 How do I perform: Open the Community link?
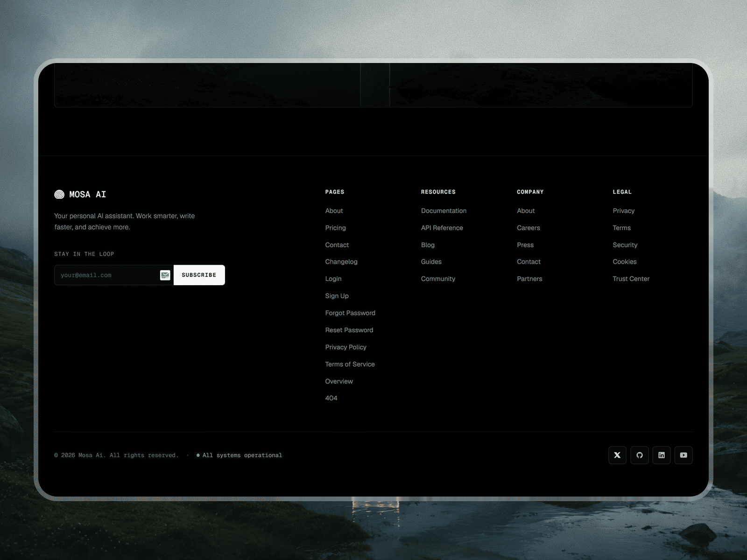click(x=438, y=279)
